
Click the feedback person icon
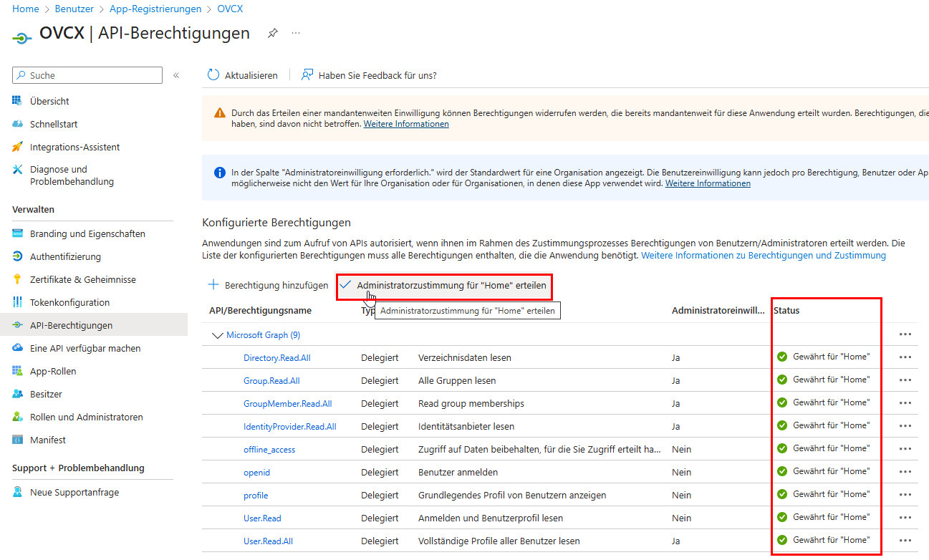pos(307,75)
